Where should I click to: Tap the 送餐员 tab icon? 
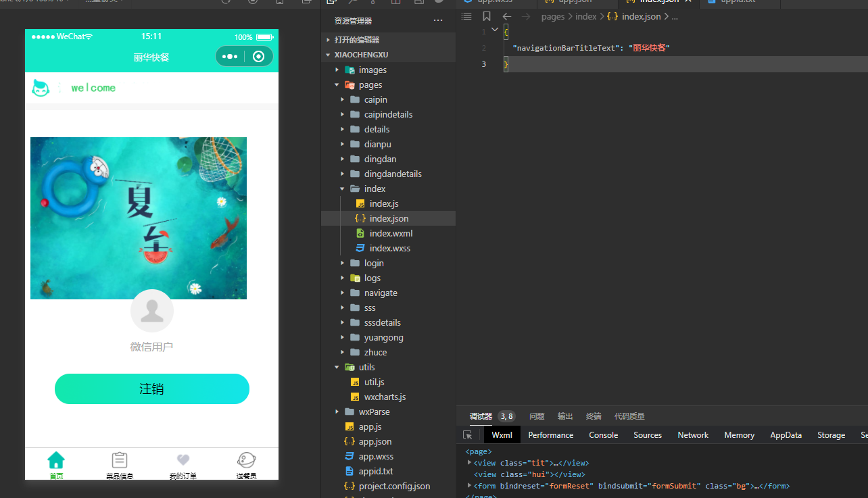[247, 460]
